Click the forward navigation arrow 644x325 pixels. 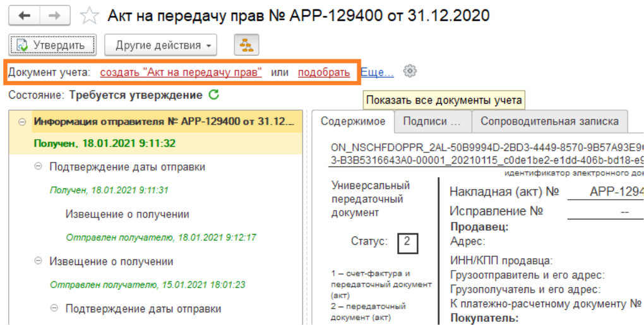point(55,16)
